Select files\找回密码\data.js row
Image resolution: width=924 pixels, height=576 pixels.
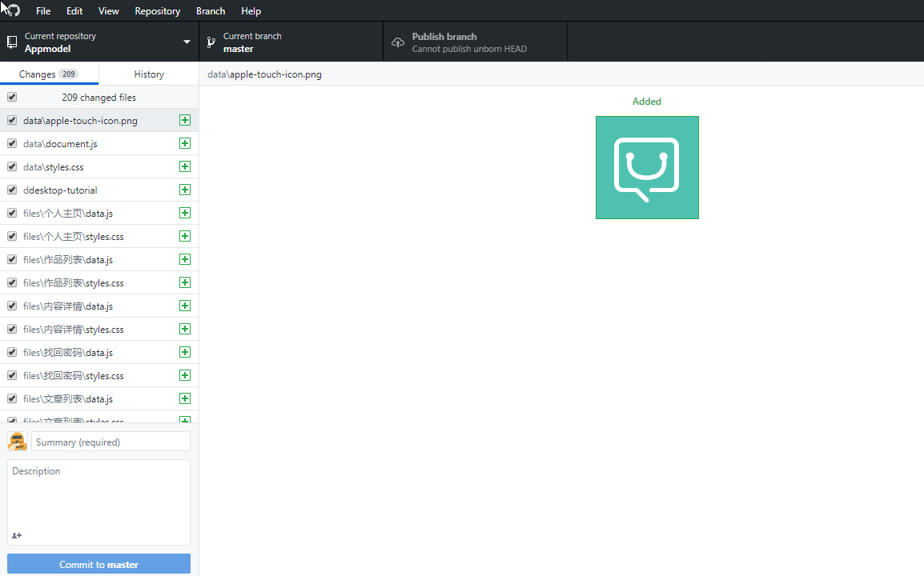point(99,352)
